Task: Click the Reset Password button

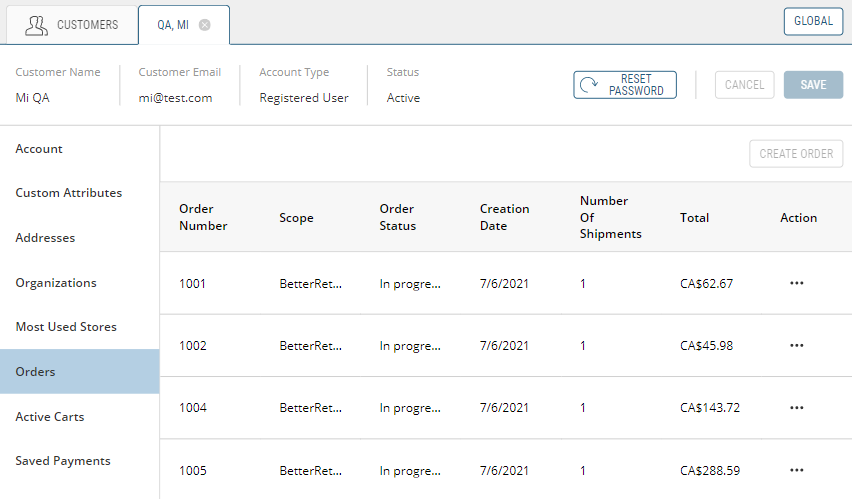Action: [625, 85]
